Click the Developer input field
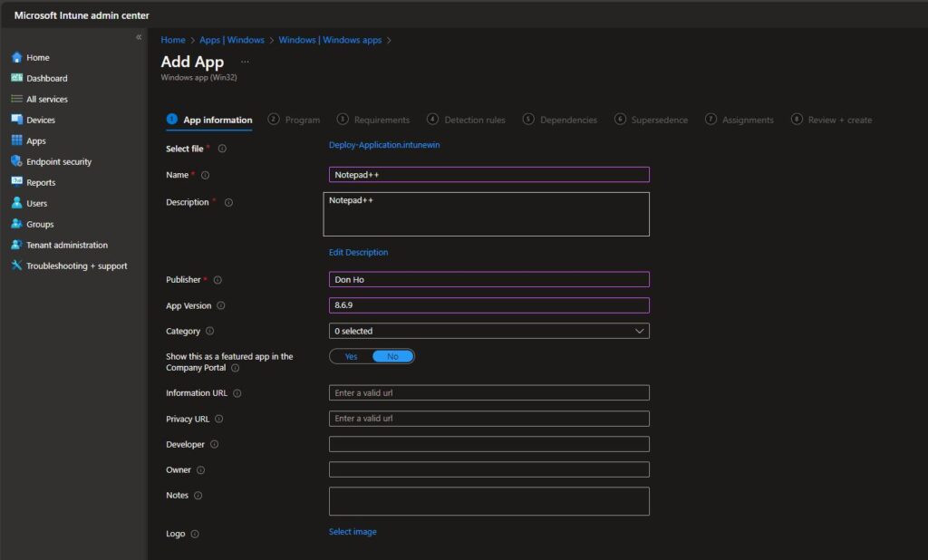This screenshot has width=928, height=560. pyautogui.click(x=488, y=444)
